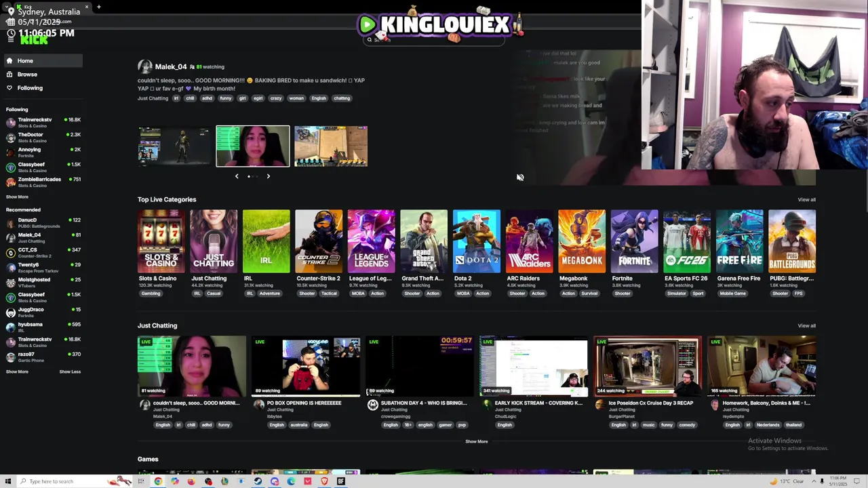The height and width of the screenshot is (488, 868).
Task: Open Steam from the taskbar
Action: click(x=258, y=481)
